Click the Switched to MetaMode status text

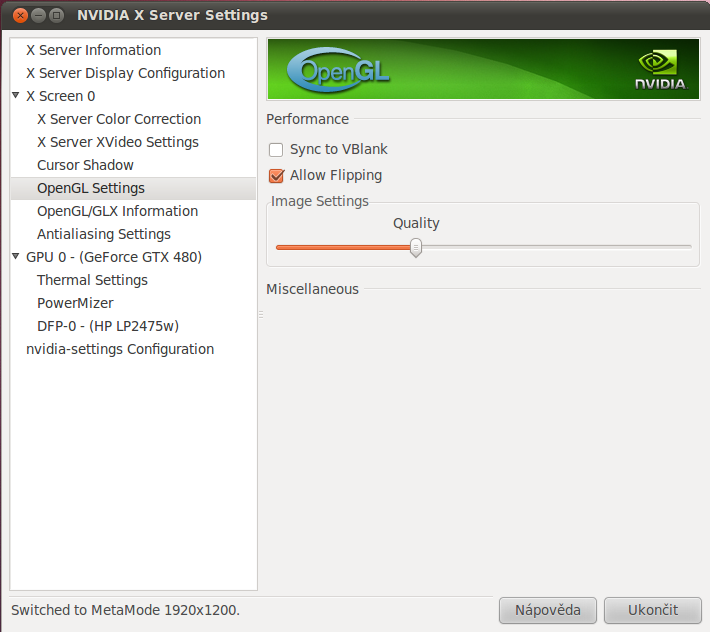(125, 610)
